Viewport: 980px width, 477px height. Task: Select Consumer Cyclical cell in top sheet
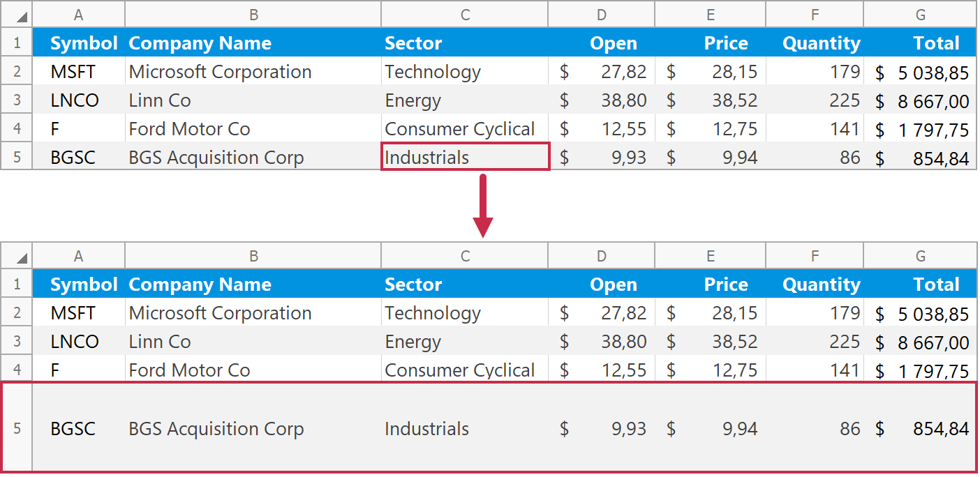tap(465, 129)
